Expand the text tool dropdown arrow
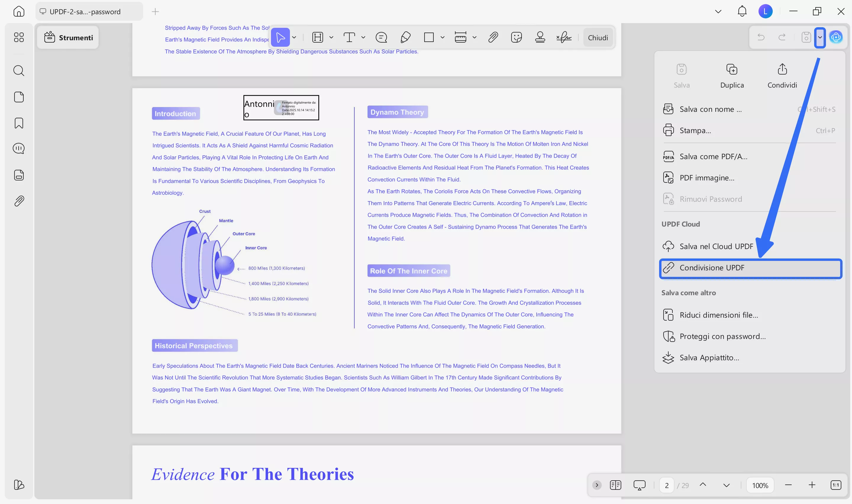Screen dimensions: 852x504 tap(363, 37)
